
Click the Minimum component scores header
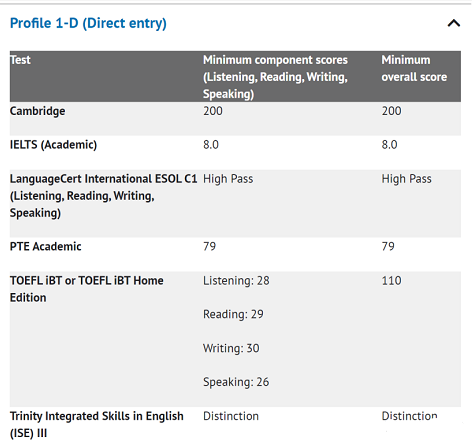[275, 77]
